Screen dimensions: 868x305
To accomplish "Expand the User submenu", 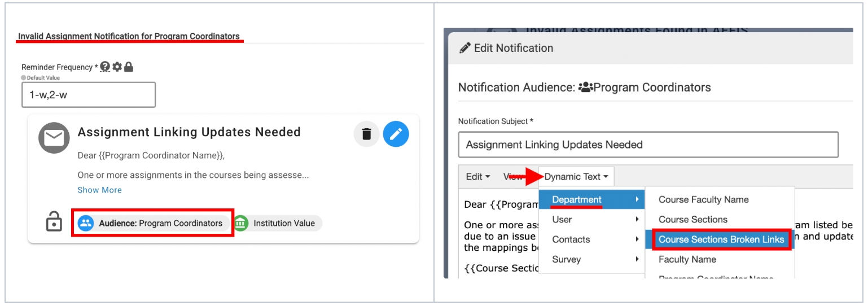I will [x=591, y=219].
